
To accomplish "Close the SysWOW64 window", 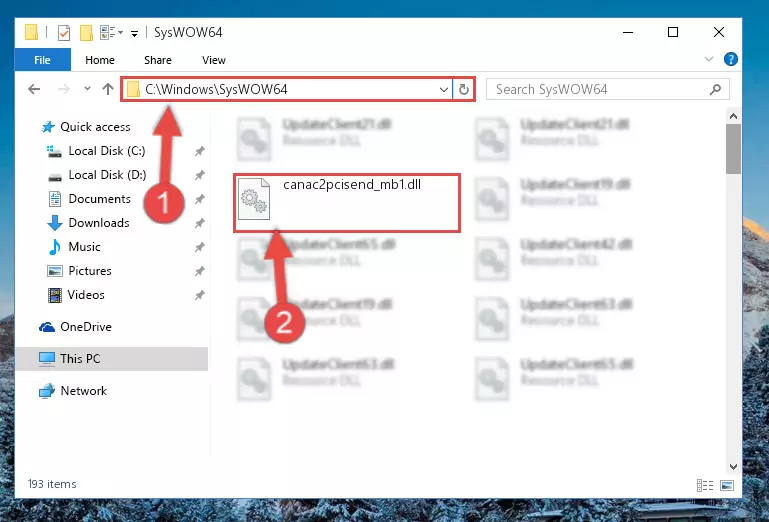I will [x=718, y=32].
